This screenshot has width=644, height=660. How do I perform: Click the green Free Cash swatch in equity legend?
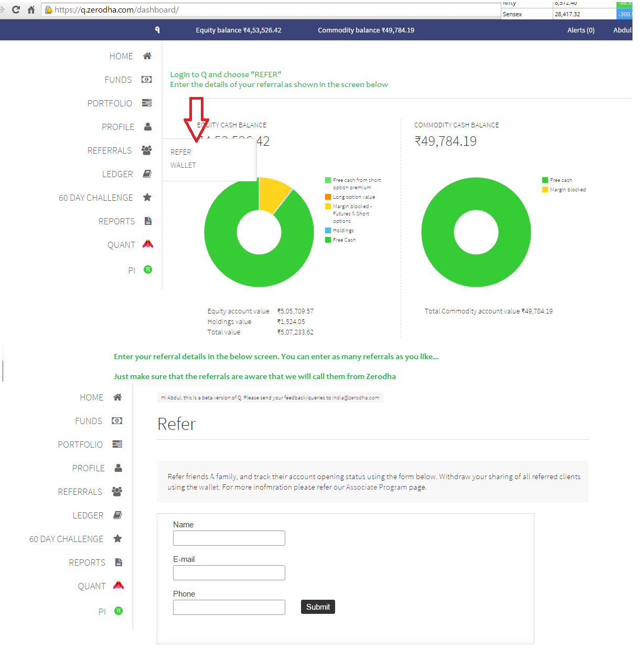click(328, 240)
